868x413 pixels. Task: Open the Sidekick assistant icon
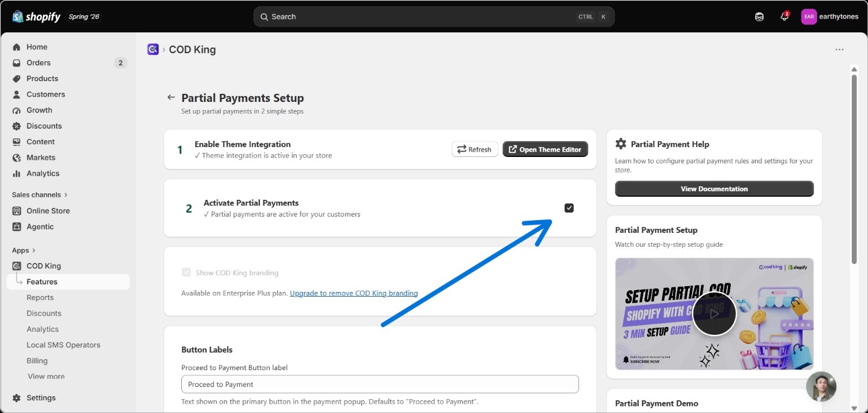[x=759, y=17]
